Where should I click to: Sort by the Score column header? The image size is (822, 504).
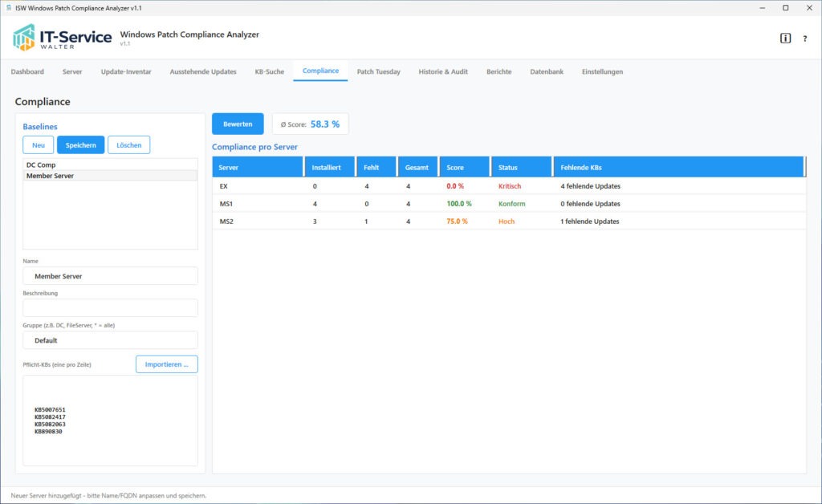pyautogui.click(x=454, y=167)
